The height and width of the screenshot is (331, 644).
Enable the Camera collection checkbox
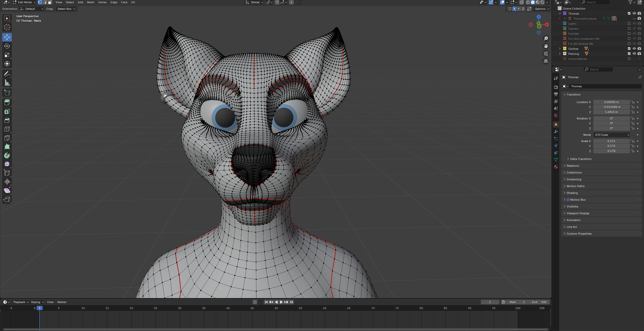[x=629, y=29]
